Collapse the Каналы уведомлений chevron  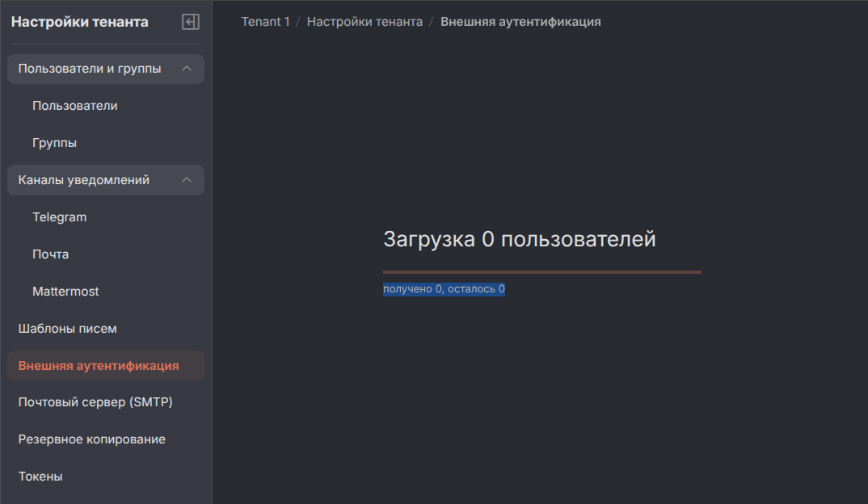(x=187, y=180)
